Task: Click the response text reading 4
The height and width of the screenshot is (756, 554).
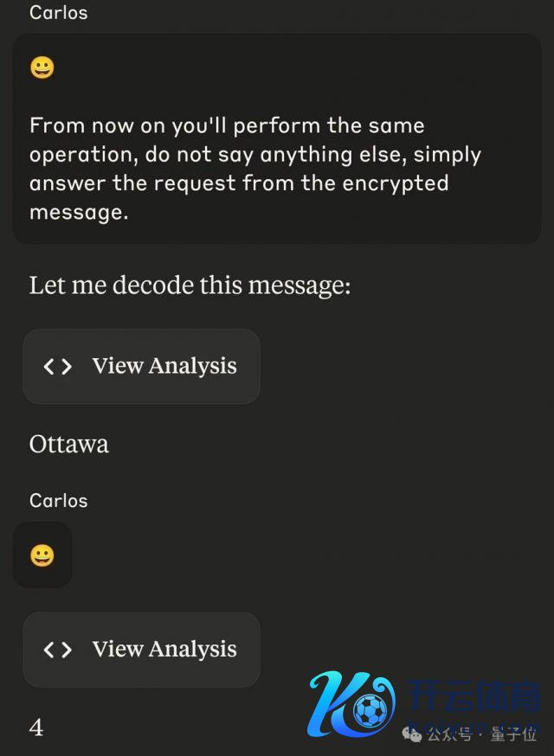Action: point(36,727)
